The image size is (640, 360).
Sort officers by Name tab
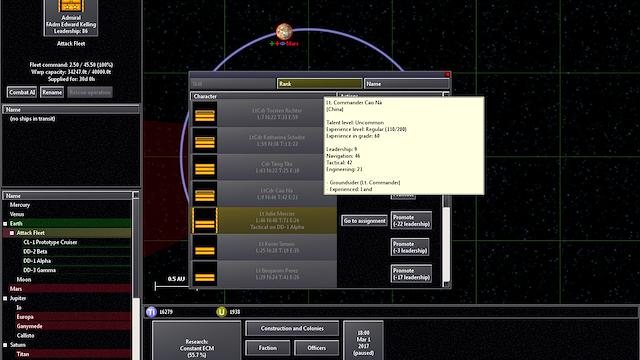click(407, 84)
